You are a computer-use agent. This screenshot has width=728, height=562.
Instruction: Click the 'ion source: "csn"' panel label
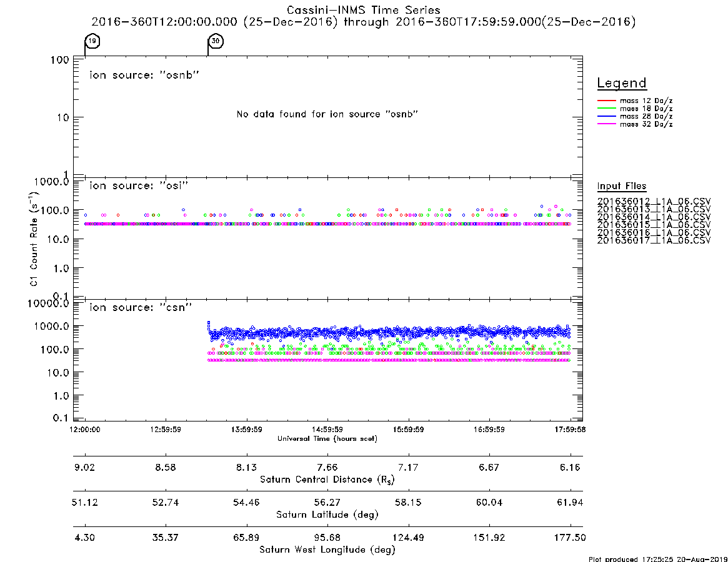[141, 307]
